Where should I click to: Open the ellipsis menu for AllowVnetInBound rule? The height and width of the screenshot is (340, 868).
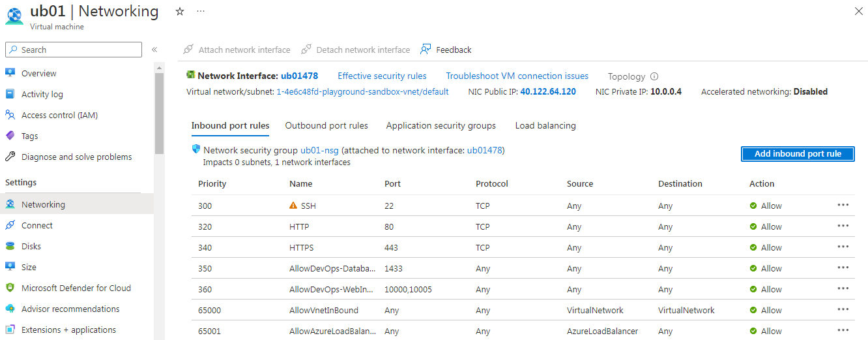(843, 309)
